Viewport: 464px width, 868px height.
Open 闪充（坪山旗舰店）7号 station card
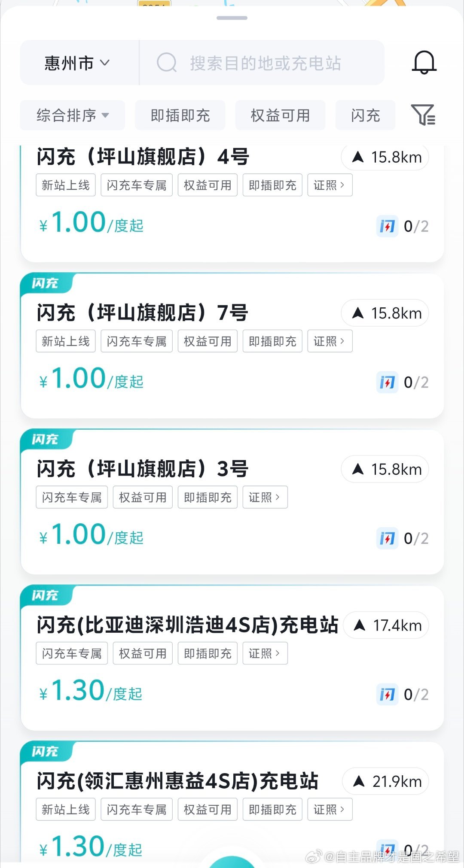pyautogui.click(x=232, y=346)
